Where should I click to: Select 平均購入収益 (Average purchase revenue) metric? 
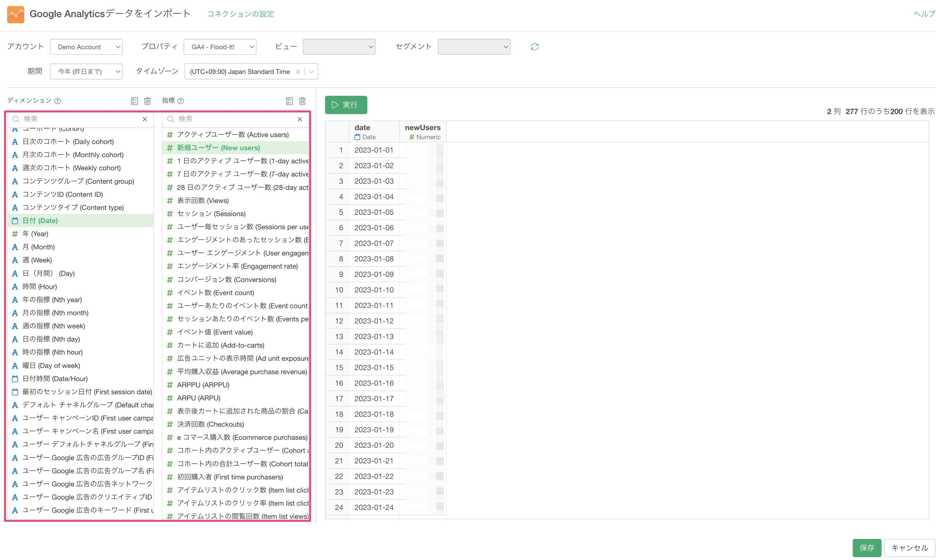click(x=236, y=372)
